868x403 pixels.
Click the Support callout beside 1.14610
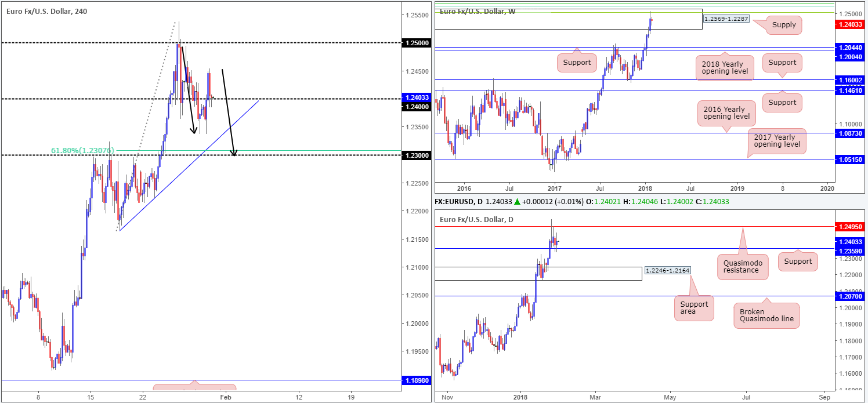pyautogui.click(x=782, y=103)
